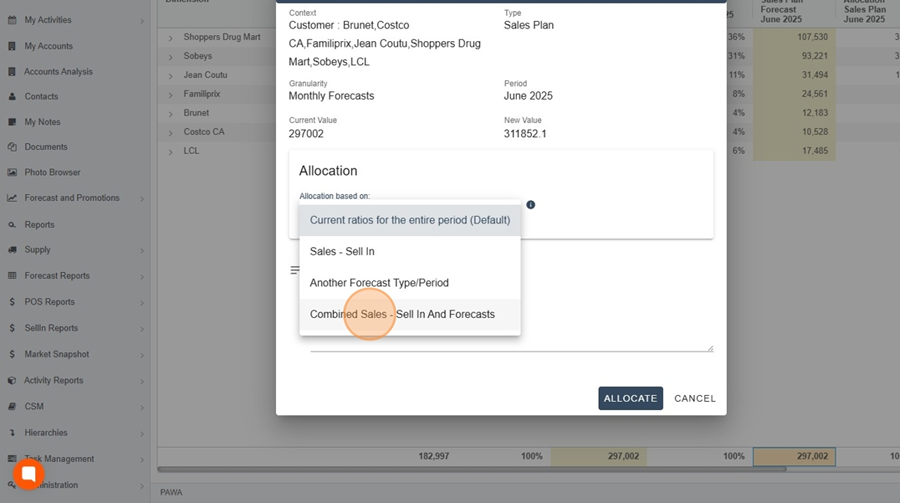Click the 182,997 total cell
The width and height of the screenshot is (900, 503).
click(433, 456)
